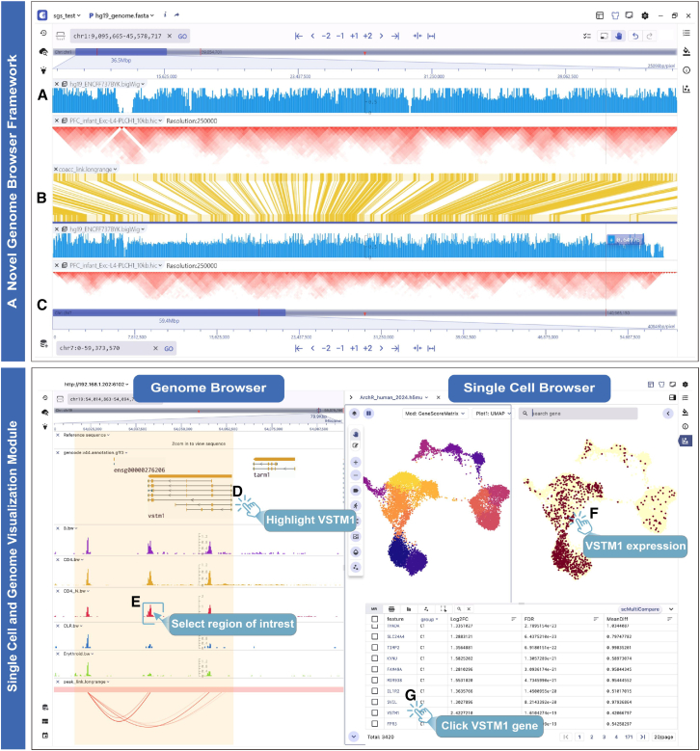Click the plus zoom icon in single cell toolbar

pyautogui.click(x=356, y=462)
